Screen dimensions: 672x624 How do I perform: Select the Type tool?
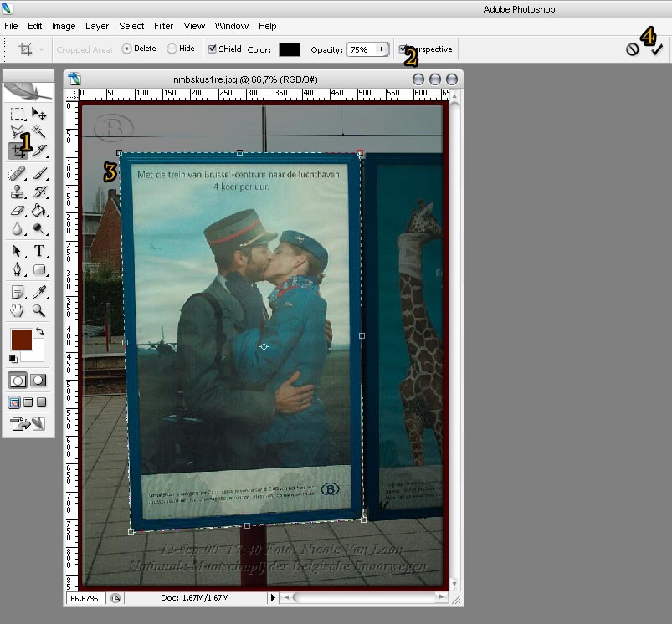click(x=39, y=251)
